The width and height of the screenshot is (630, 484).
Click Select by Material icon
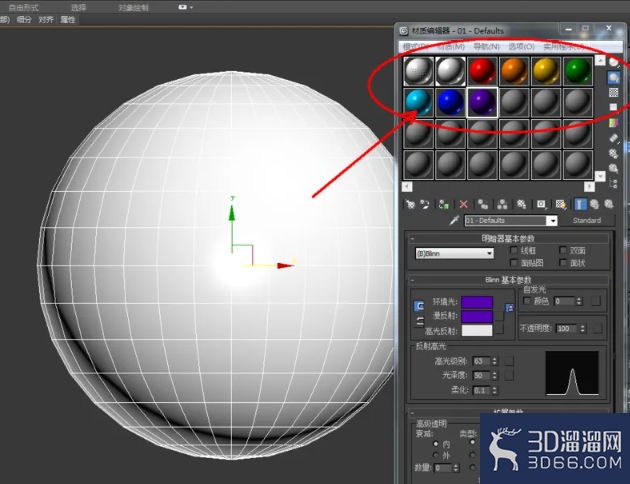pyautogui.click(x=614, y=168)
